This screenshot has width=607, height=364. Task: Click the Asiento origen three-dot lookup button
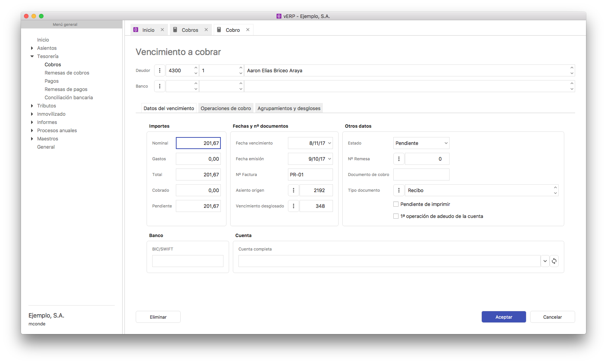[294, 190]
